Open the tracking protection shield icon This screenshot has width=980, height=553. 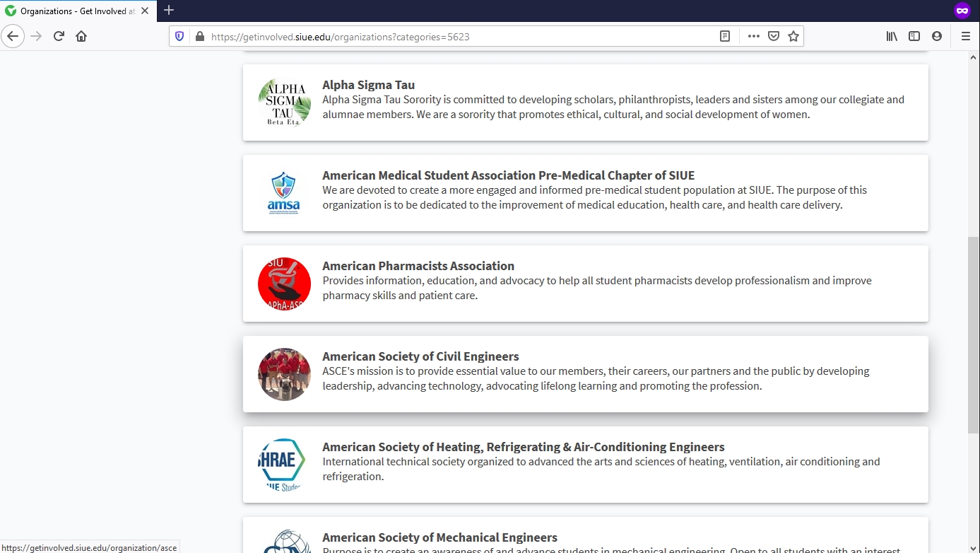point(179,36)
